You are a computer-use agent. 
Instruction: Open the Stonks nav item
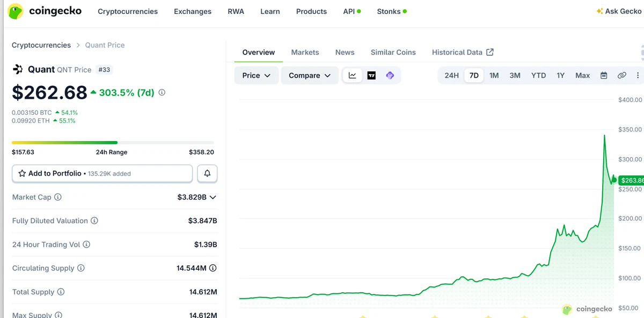pos(392,11)
